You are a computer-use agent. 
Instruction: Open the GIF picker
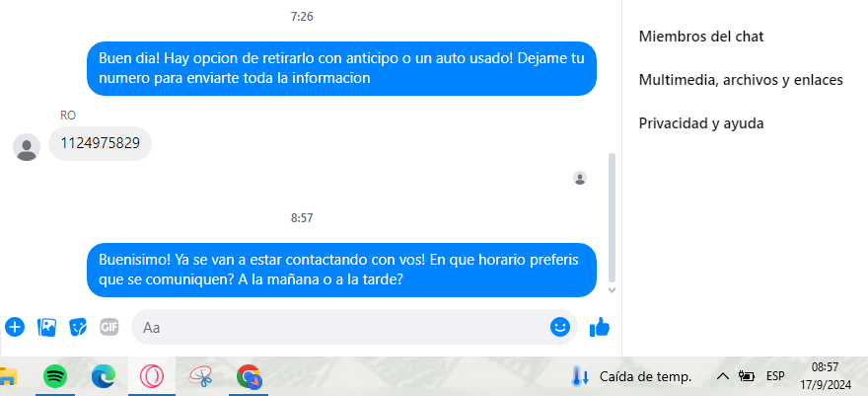pyautogui.click(x=109, y=327)
